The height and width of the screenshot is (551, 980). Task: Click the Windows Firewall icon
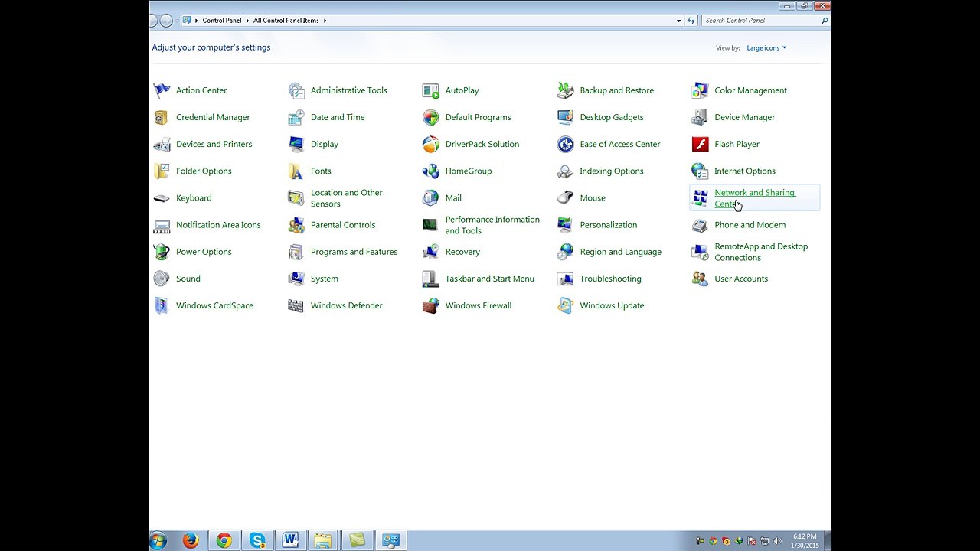tap(431, 305)
